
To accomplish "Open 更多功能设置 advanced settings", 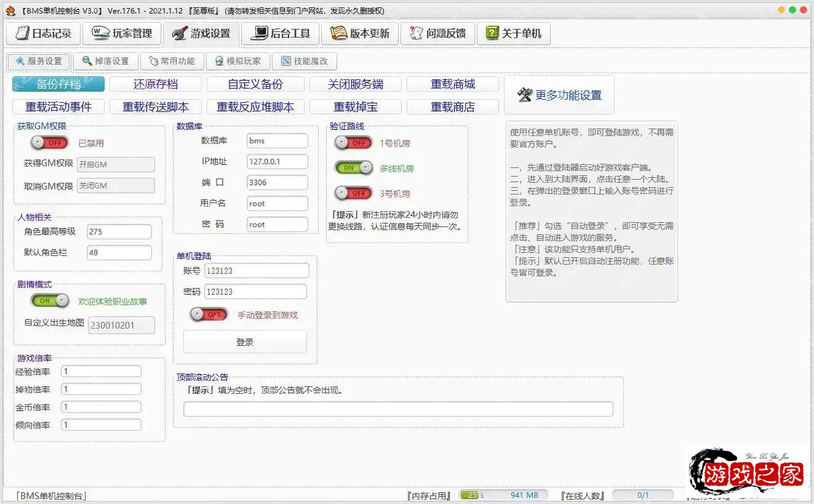I will [x=559, y=95].
